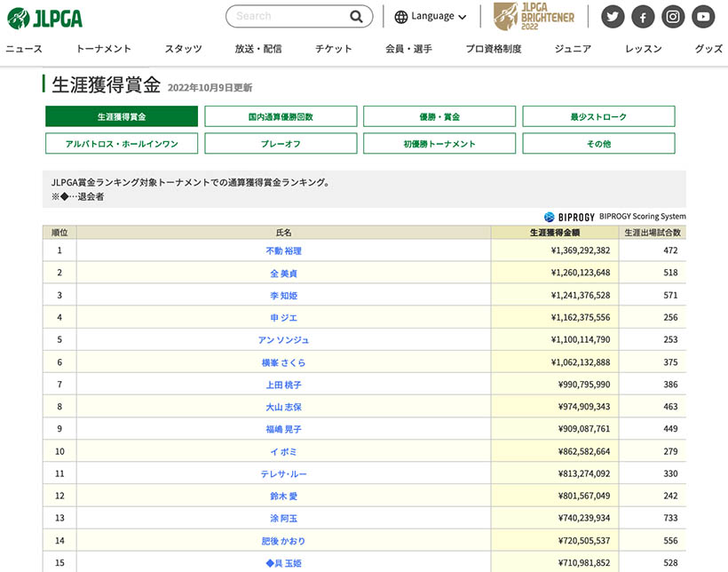The height and width of the screenshot is (572, 728).
Task: Open the YouTube social icon
Action: (x=703, y=17)
